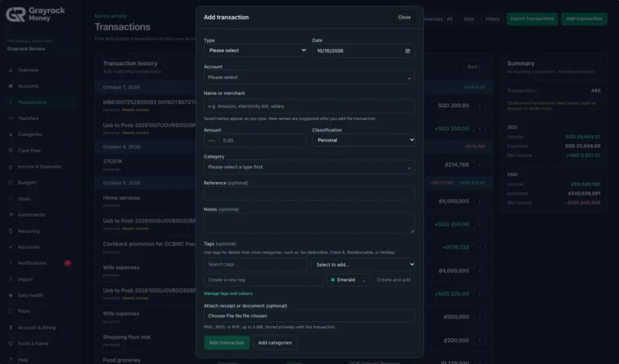Viewport: 619px width, 364px height.
Task: Click the emerald colour dot swatch
Action: [x=333, y=280]
